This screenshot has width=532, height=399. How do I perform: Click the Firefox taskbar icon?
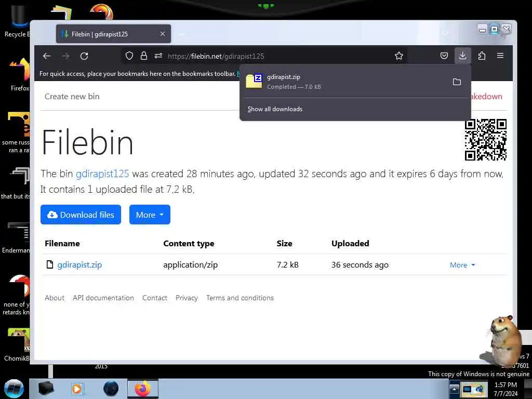[x=143, y=389]
